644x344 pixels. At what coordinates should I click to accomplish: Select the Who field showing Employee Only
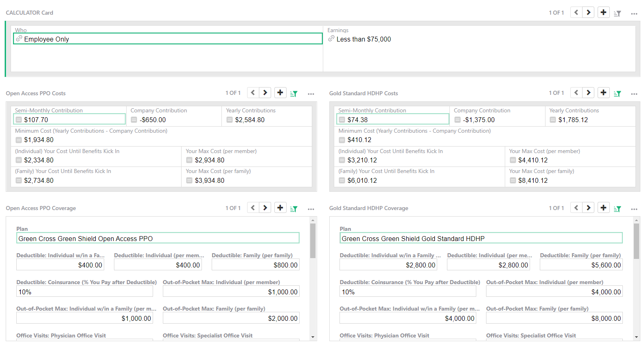(x=168, y=39)
